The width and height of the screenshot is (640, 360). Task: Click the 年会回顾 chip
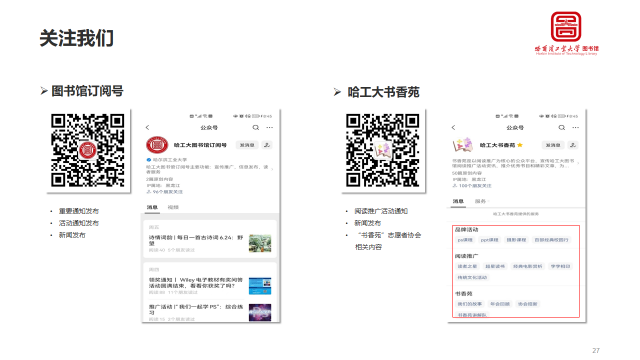(x=500, y=304)
